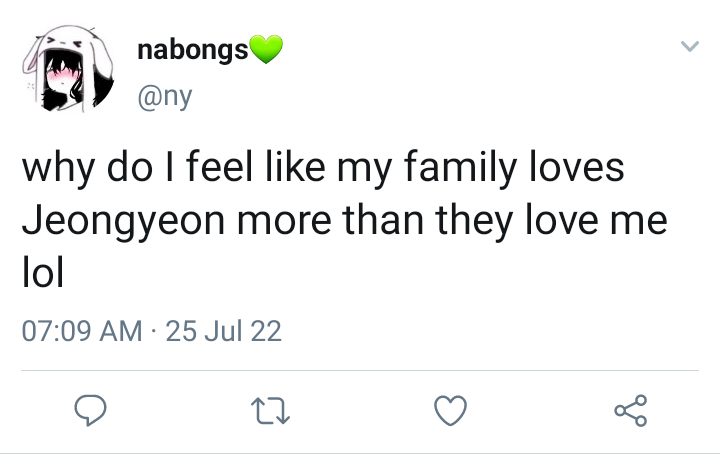Open the @ny handle link

click(x=164, y=96)
